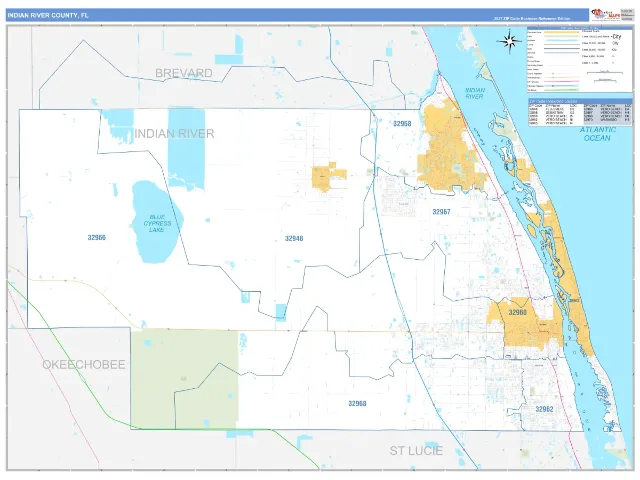
Task: Click ZIP code label 32960
Action: pyautogui.click(x=518, y=312)
